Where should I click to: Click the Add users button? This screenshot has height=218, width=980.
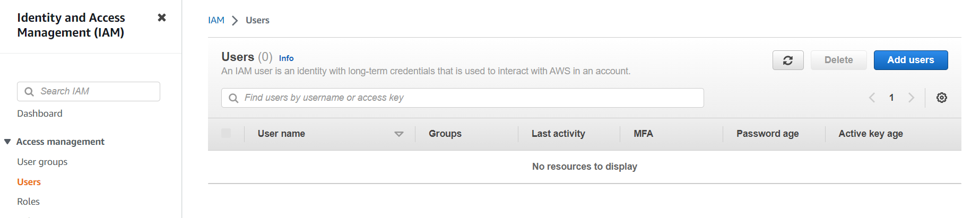click(x=910, y=60)
